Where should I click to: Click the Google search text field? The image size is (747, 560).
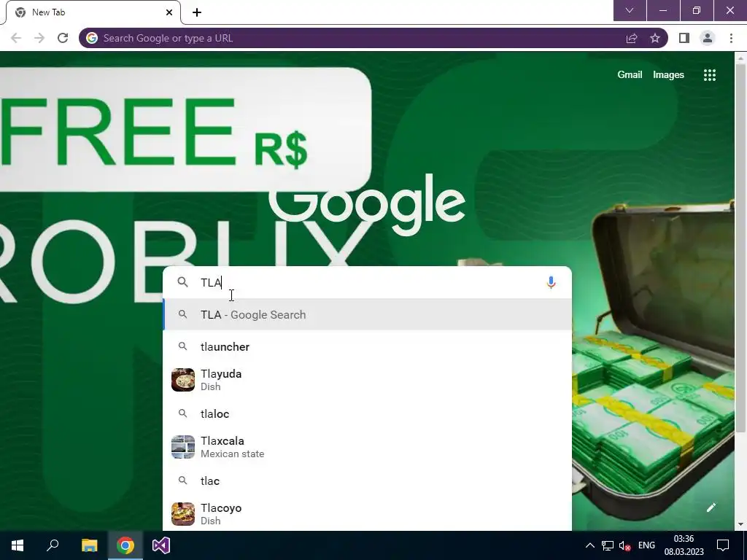(369, 282)
